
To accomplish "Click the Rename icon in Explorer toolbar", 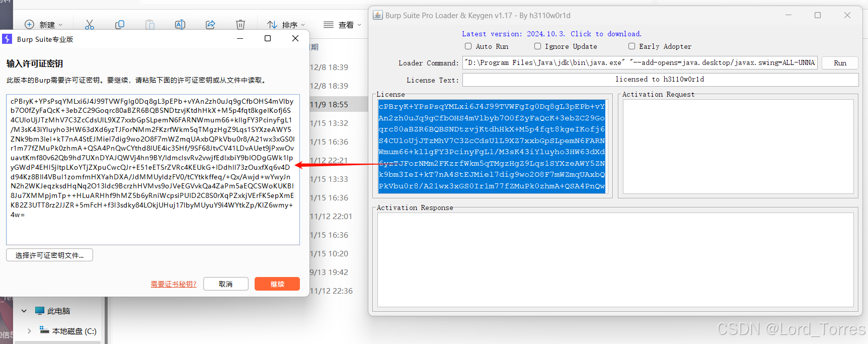I will (180, 25).
